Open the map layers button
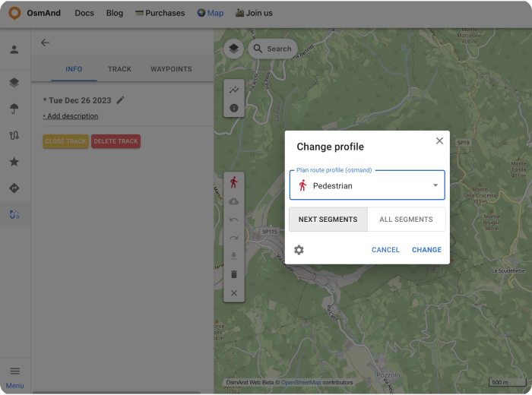The image size is (532, 395). tap(233, 49)
